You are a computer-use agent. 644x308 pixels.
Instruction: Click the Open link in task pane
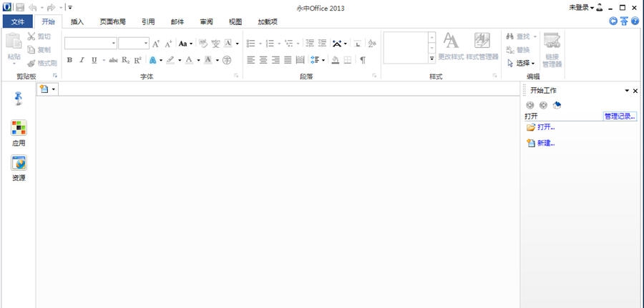[x=546, y=127]
